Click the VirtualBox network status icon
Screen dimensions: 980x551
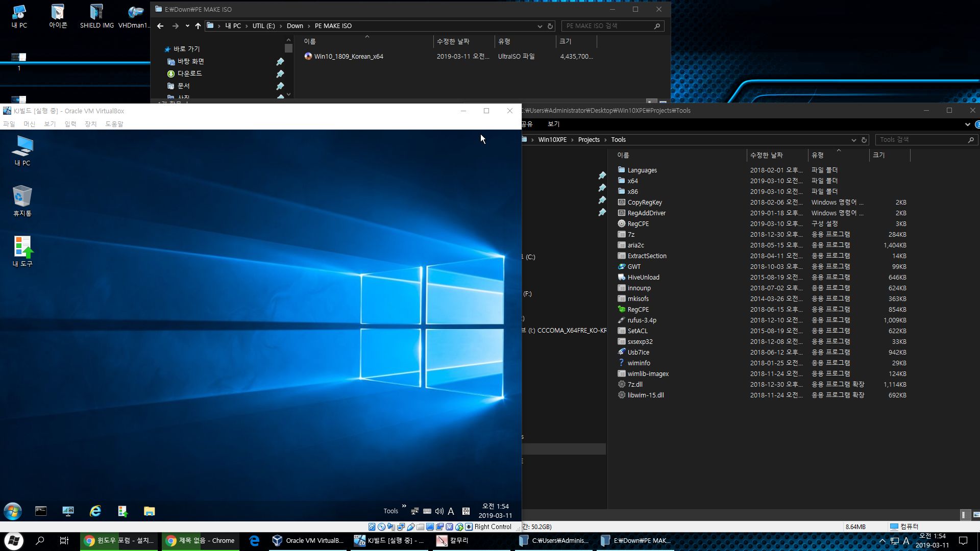[401, 527]
